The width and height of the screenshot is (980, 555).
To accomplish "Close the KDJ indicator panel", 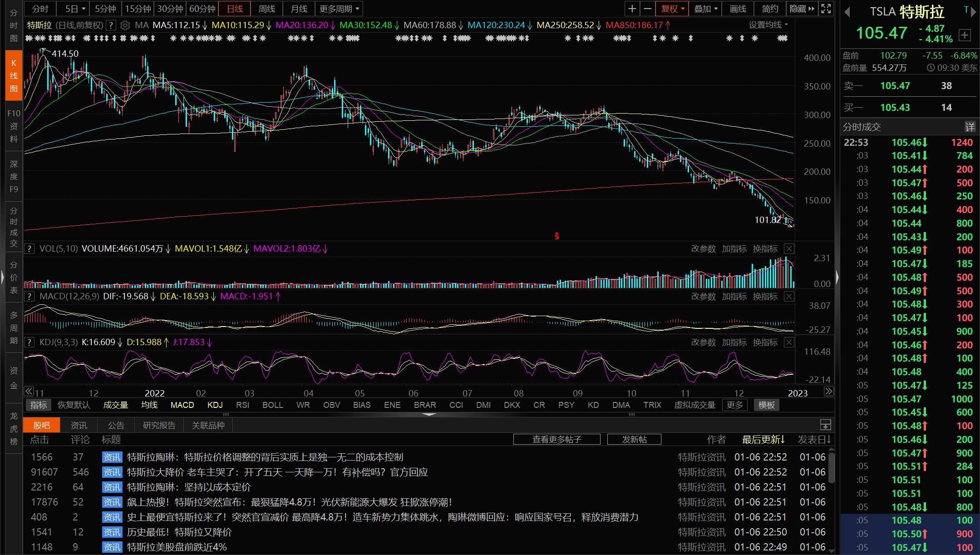I will tap(789, 342).
